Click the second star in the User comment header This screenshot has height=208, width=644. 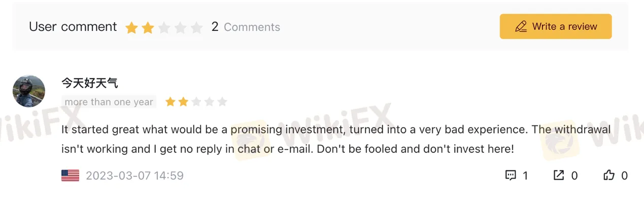click(x=148, y=27)
